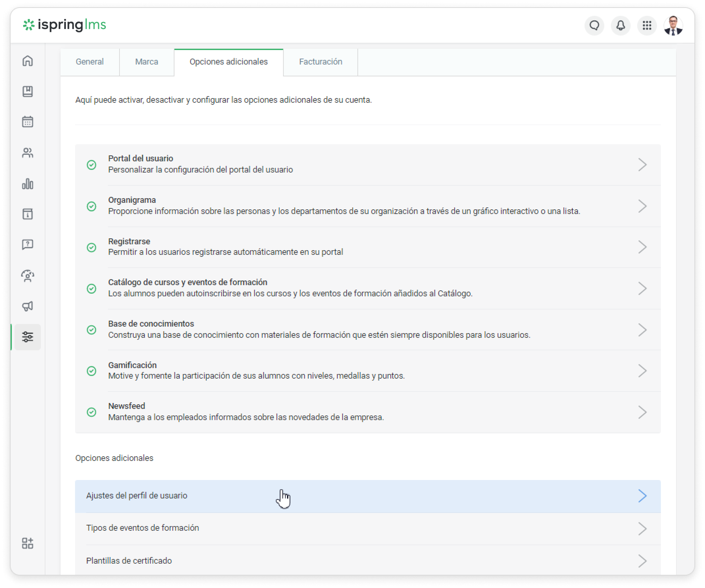Click the notification bell icon
705x588 pixels.
[x=620, y=26]
